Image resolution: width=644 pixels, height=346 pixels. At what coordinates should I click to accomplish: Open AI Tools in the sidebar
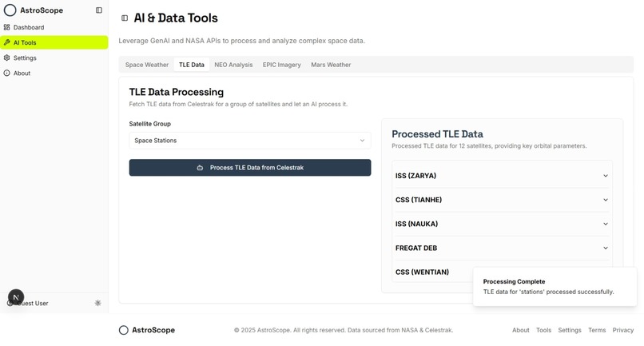(54, 42)
